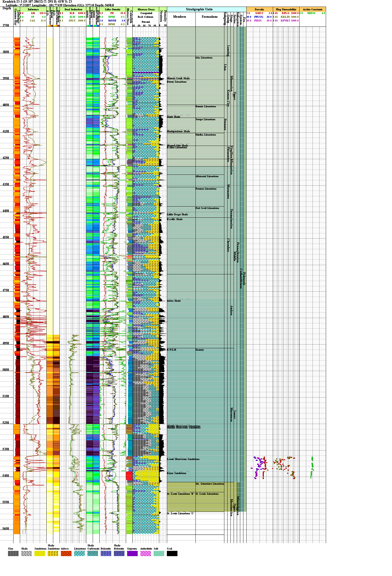Click the Shaly Dolomite legend pattern

(x=119, y=553)
